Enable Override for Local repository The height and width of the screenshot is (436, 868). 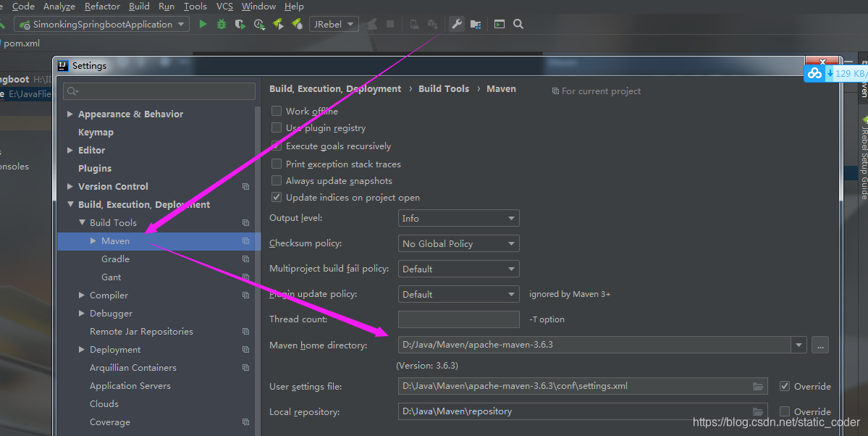coord(785,411)
